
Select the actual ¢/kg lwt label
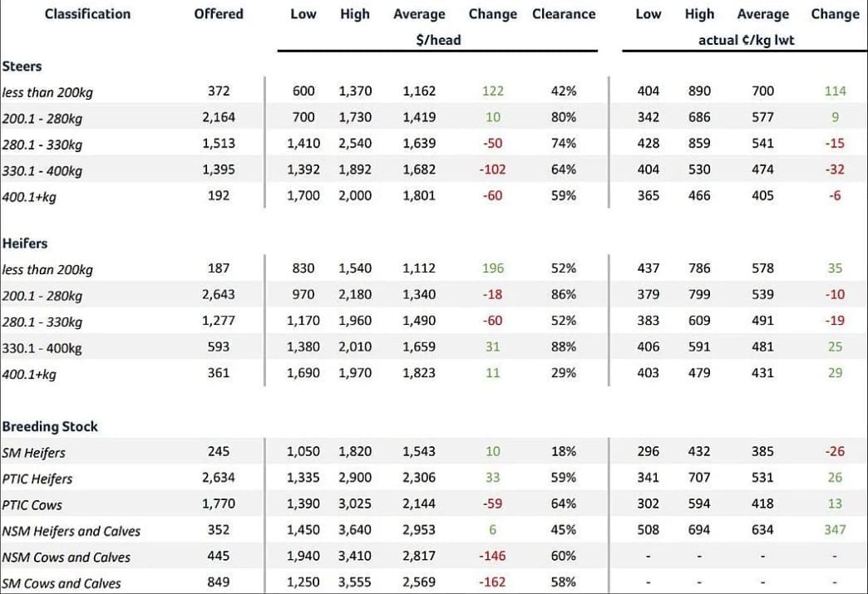pyautogui.click(x=747, y=40)
